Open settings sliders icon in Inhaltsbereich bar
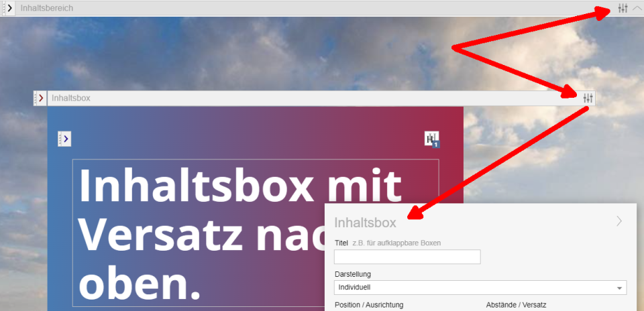Viewport: 644px width, 311px height. pyautogui.click(x=623, y=8)
